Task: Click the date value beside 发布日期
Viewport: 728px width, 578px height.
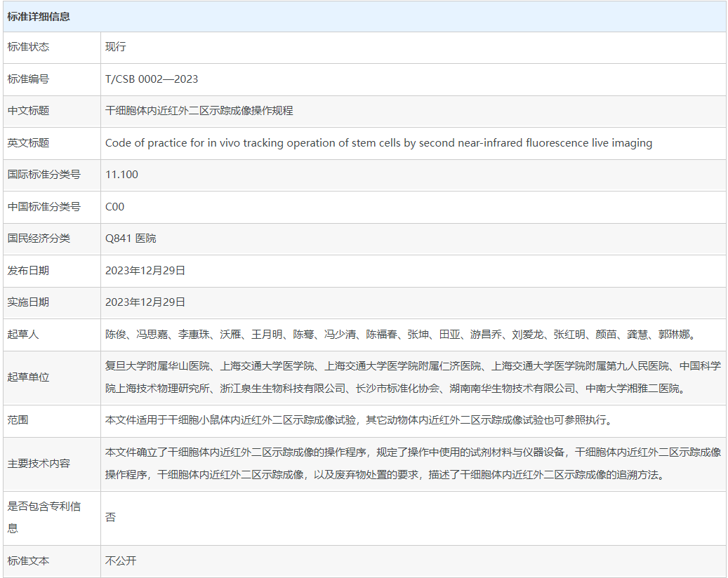Action: point(145,270)
